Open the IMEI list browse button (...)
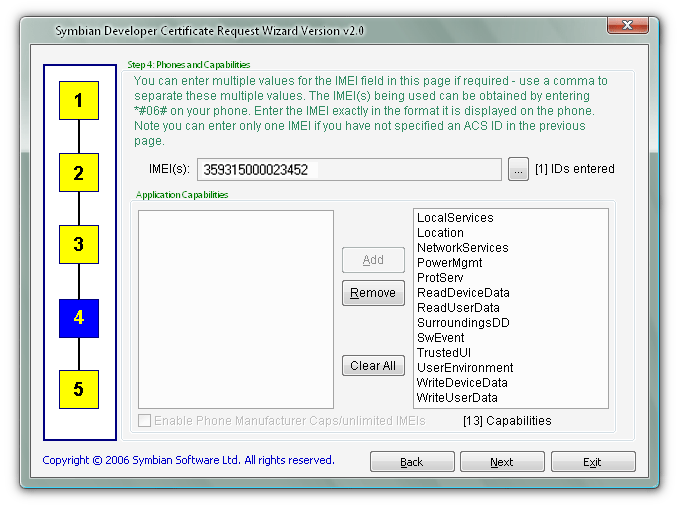The width and height of the screenshot is (682, 510). pyautogui.click(x=518, y=169)
